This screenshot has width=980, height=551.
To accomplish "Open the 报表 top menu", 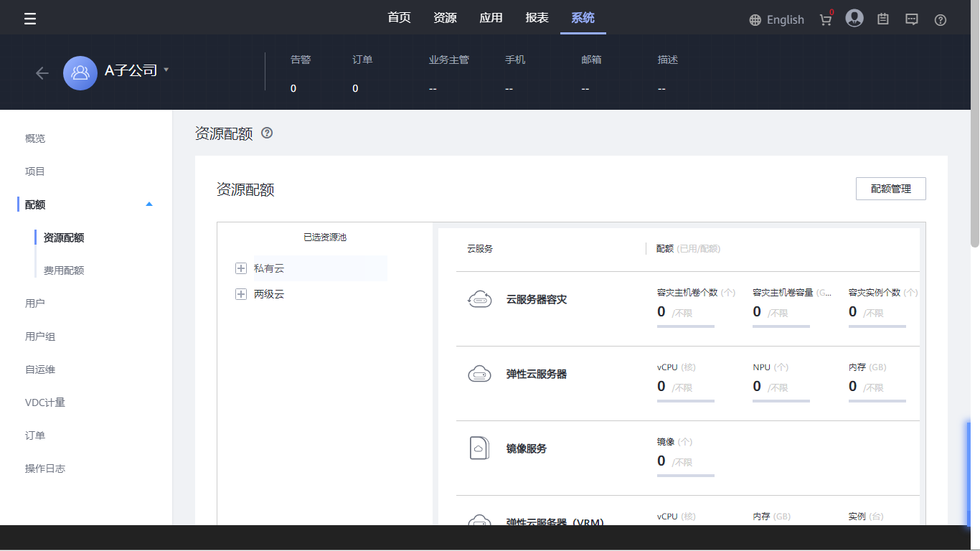I will coord(537,18).
